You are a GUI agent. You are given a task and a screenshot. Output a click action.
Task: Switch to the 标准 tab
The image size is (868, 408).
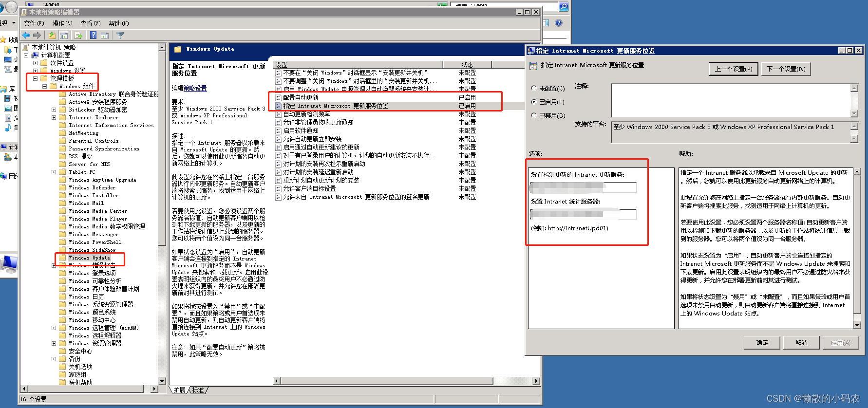coord(198,390)
